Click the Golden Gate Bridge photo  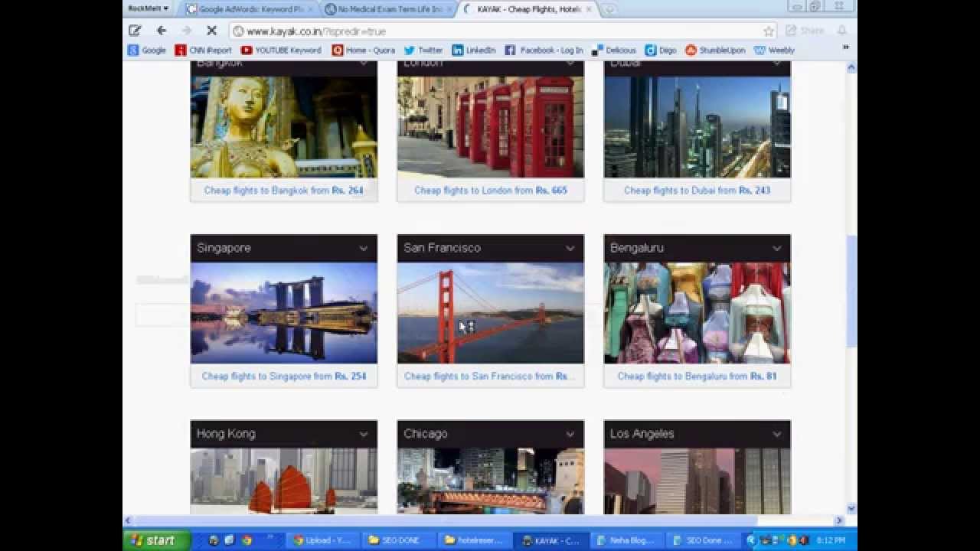pyautogui.click(x=490, y=313)
